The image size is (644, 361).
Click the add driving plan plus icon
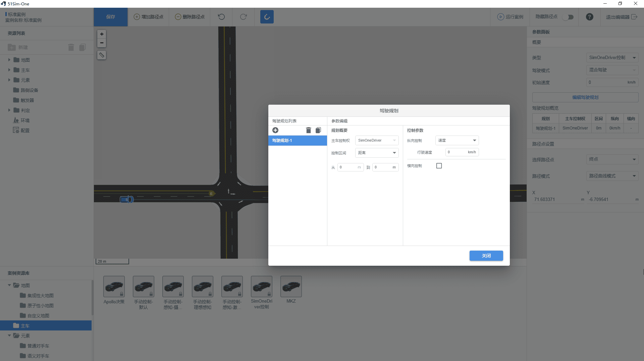point(275,130)
